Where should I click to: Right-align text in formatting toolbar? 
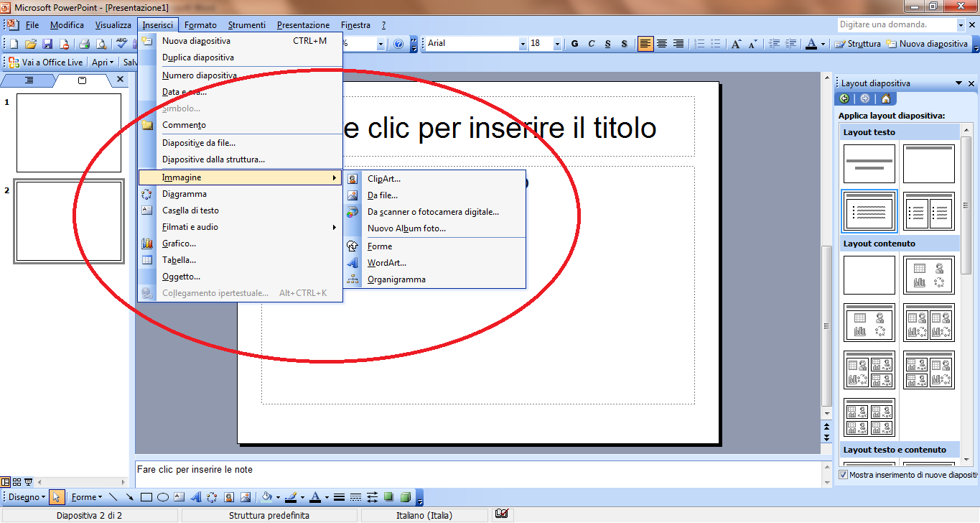point(678,44)
